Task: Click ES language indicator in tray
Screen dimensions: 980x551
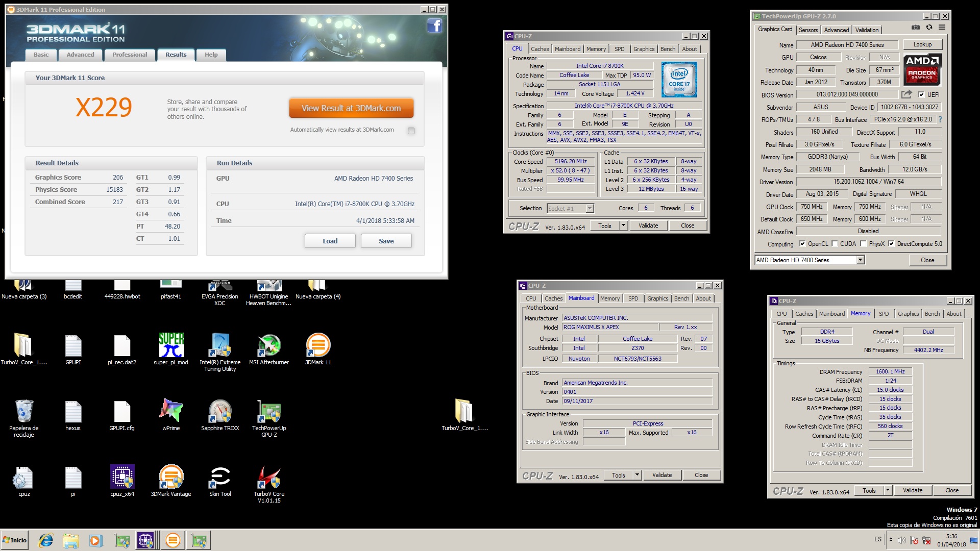Action: (878, 539)
